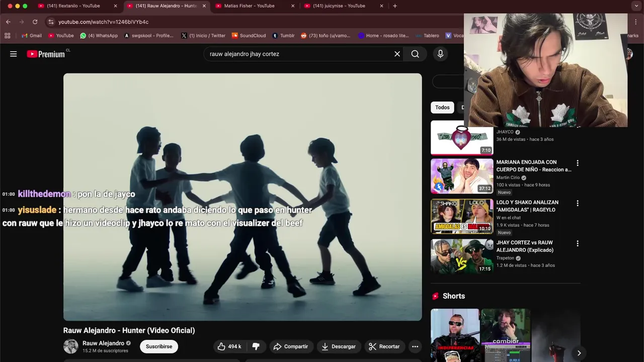Screen dimensions: 644x362
Task: Expand the browser tab search chevron
Action: (x=636, y=6)
